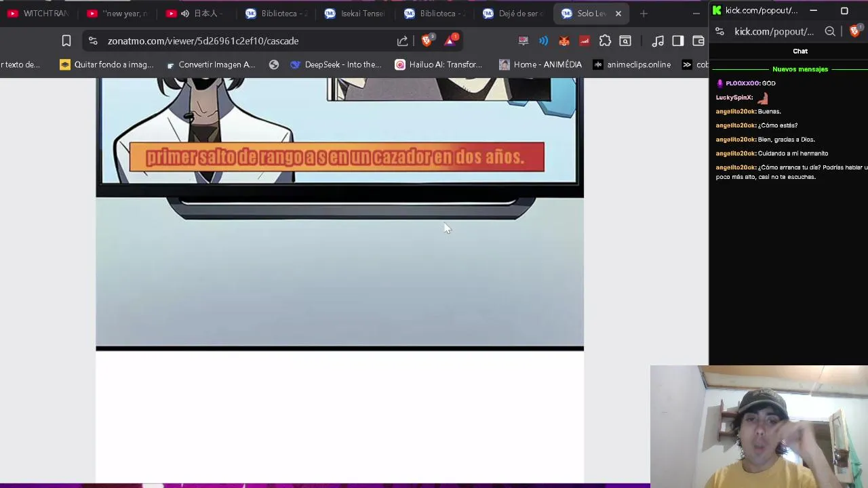Switch to the second Biblioteca tab

(x=435, y=14)
